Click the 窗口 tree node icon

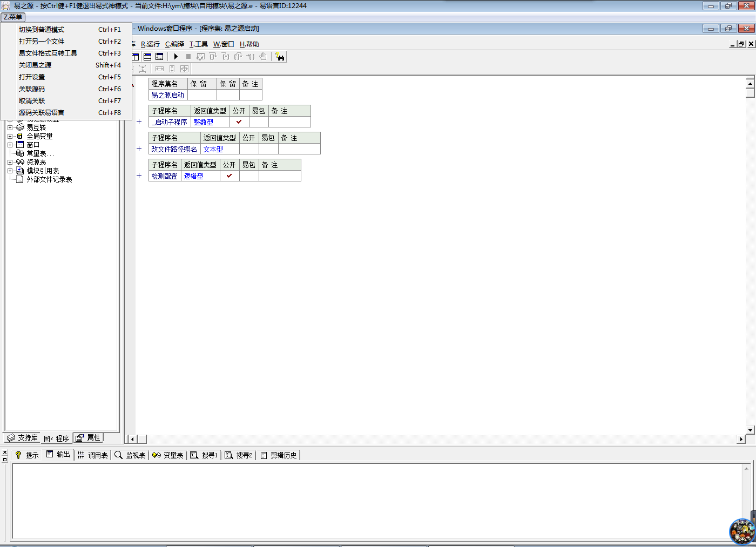pyautogui.click(x=20, y=145)
